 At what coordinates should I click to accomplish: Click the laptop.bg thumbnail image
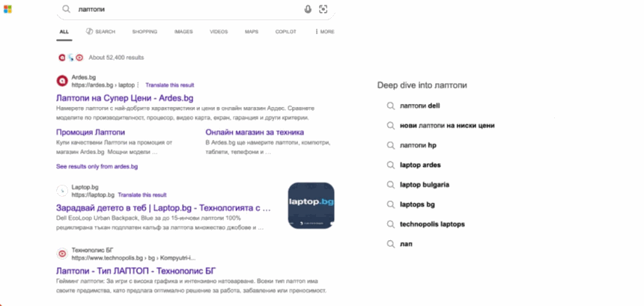[x=311, y=206]
